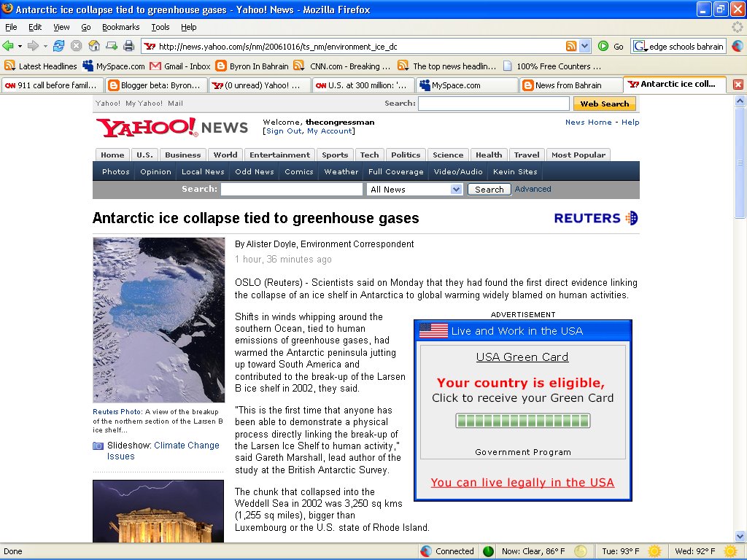The width and height of the screenshot is (747, 560).
Task: Open the Gmail - Inbox bookmark
Action: [x=180, y=66]
